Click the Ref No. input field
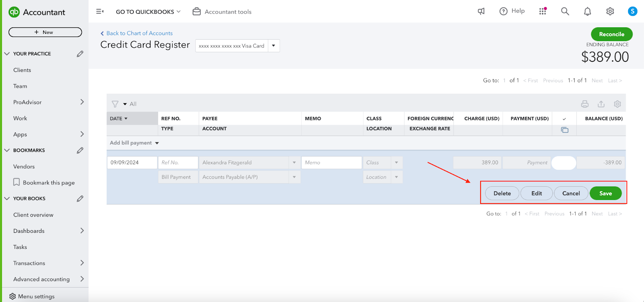Viewport: 644px width, 302px height. pos(178,162)
